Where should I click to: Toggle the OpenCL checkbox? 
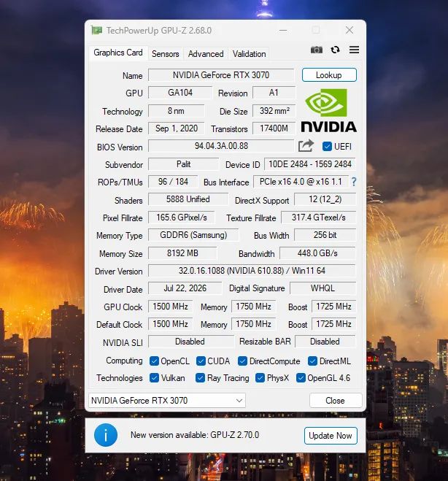click(x=154, y=361)
